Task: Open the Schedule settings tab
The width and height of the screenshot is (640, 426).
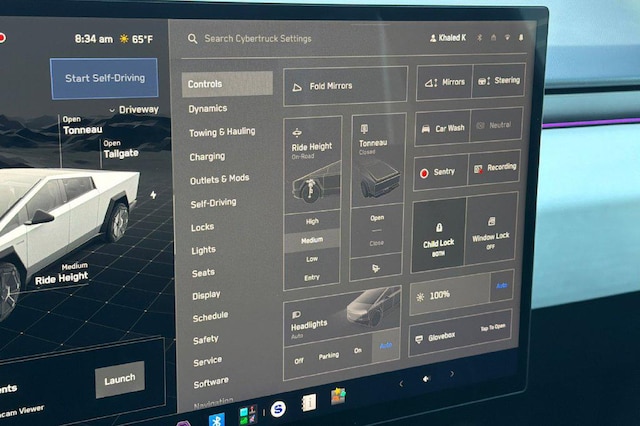Action: (211, 317)
